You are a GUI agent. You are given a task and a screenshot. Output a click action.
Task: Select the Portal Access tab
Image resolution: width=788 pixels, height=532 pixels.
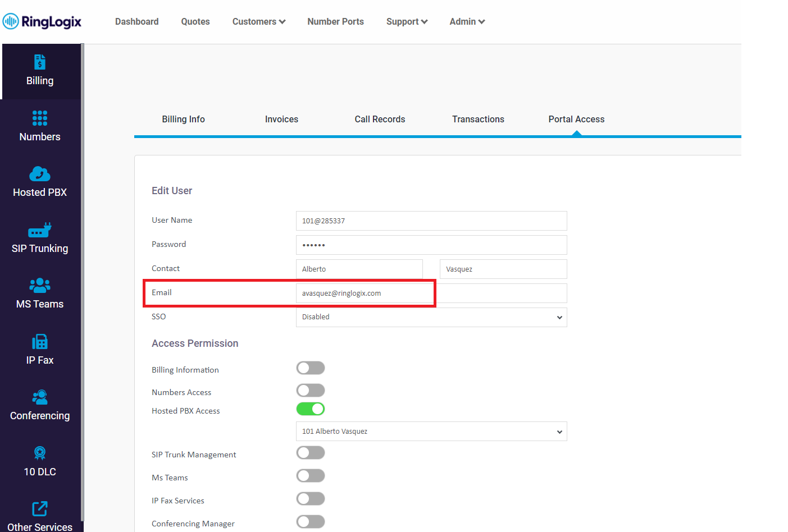click(x=577, y=119)
